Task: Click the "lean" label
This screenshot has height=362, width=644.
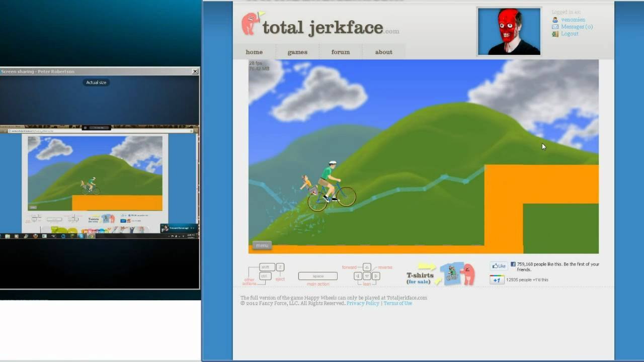Action: click(x=367, y=284)
